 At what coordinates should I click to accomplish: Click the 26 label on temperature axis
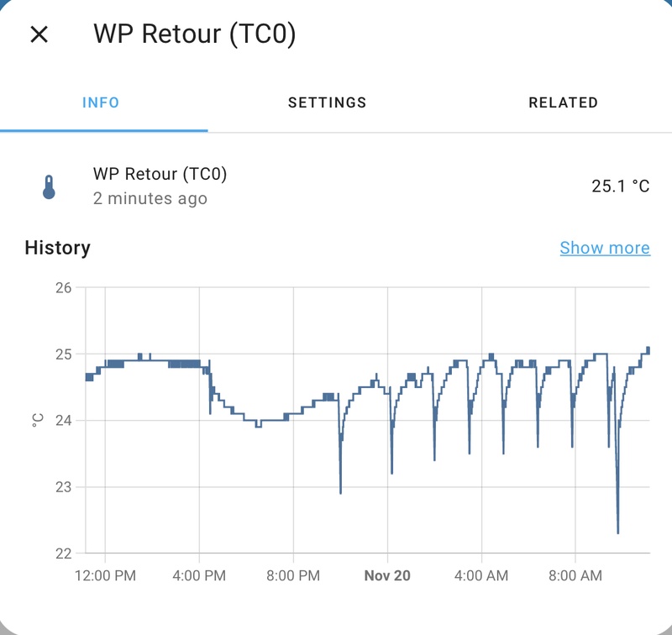(x=63, y=288)
